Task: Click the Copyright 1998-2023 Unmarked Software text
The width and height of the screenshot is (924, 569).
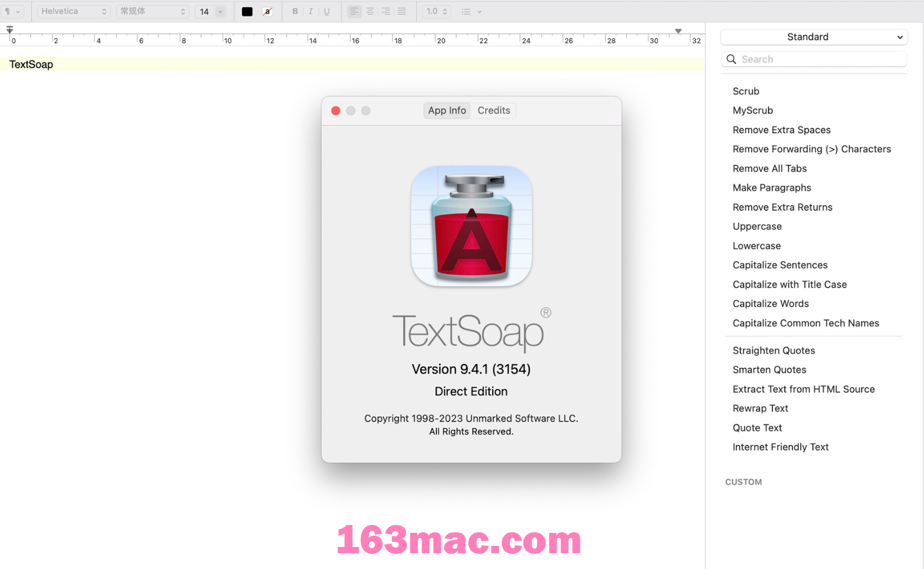Action: point(471,419)
